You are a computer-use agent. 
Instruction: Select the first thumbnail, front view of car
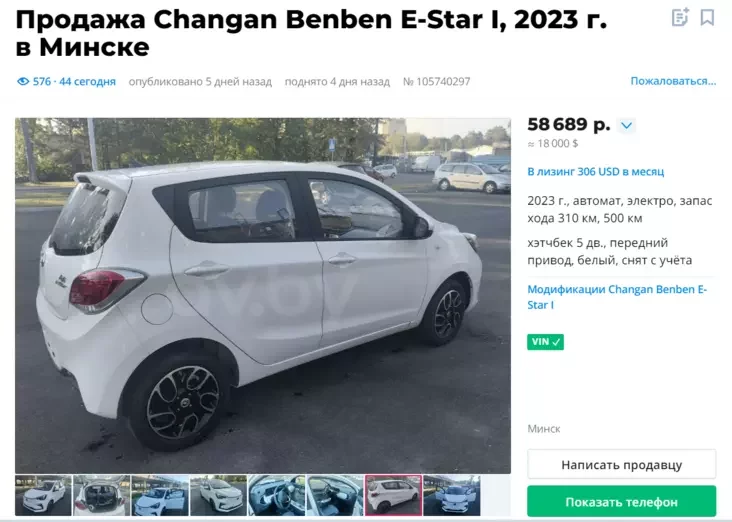tap(43, 495)
